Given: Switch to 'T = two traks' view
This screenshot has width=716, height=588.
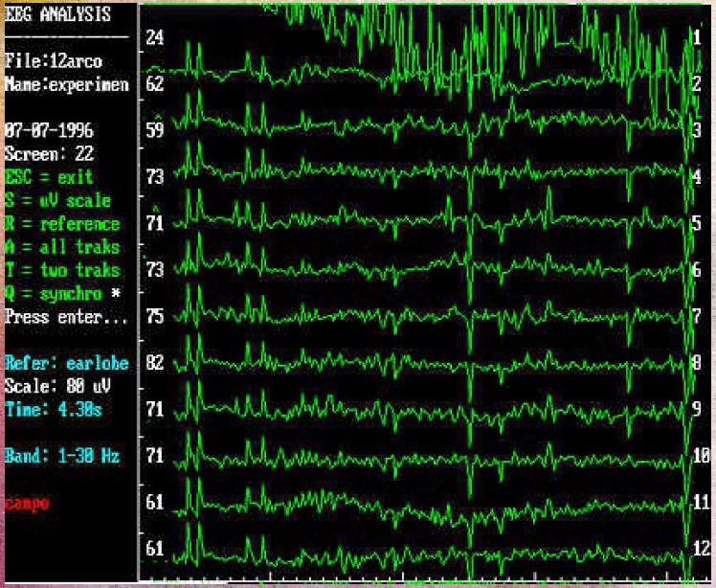Looking at the screenshot, I should pyautogui.click(x=62, y=270).
